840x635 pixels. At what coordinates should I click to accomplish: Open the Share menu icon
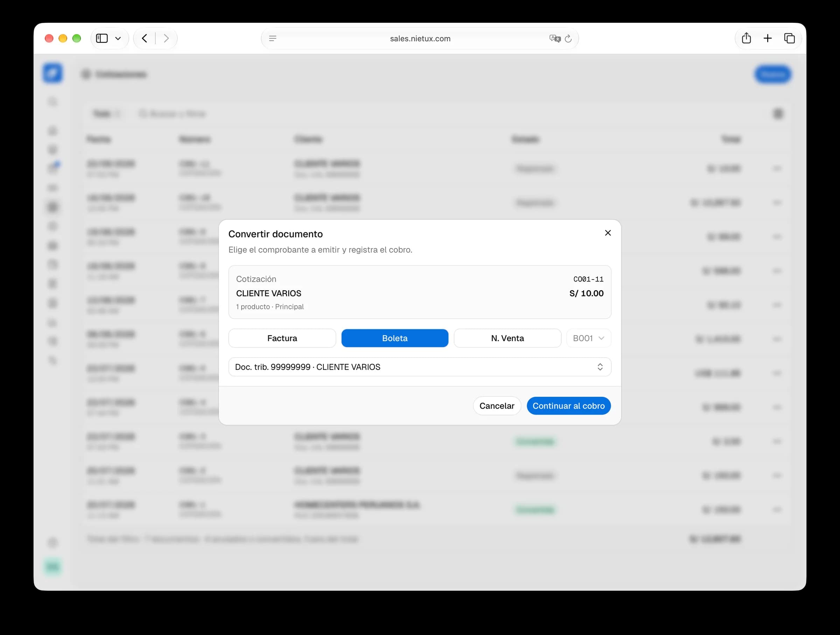[x=746, y=38]
